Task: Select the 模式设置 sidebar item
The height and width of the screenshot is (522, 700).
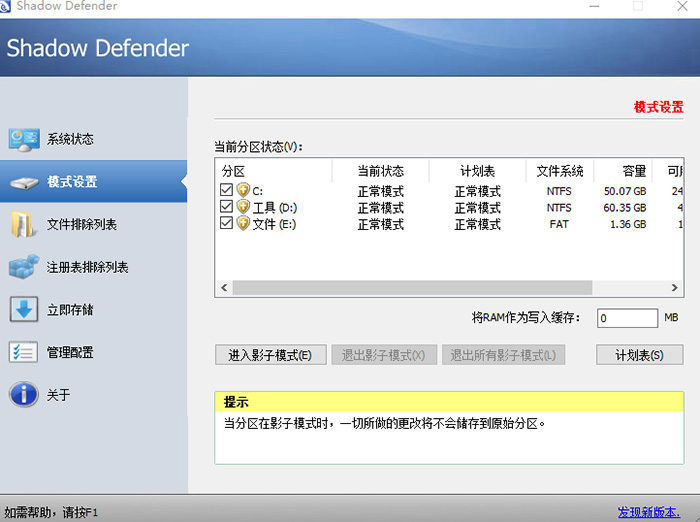Action: [93, 182]
